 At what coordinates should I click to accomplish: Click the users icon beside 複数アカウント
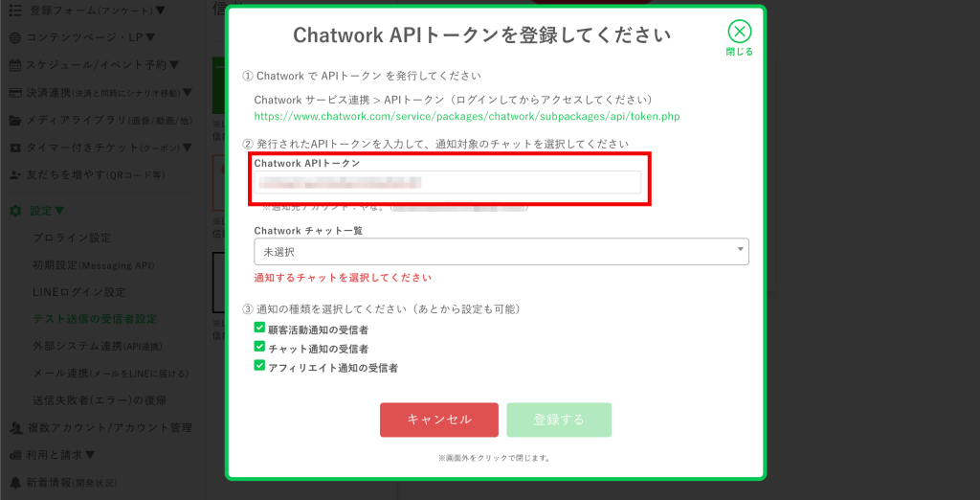16,428
